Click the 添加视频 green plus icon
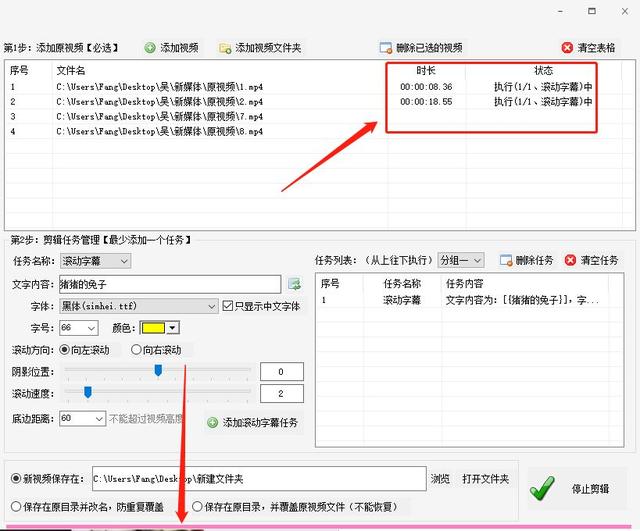The image size is (640, 531). [x=150, y=47]
